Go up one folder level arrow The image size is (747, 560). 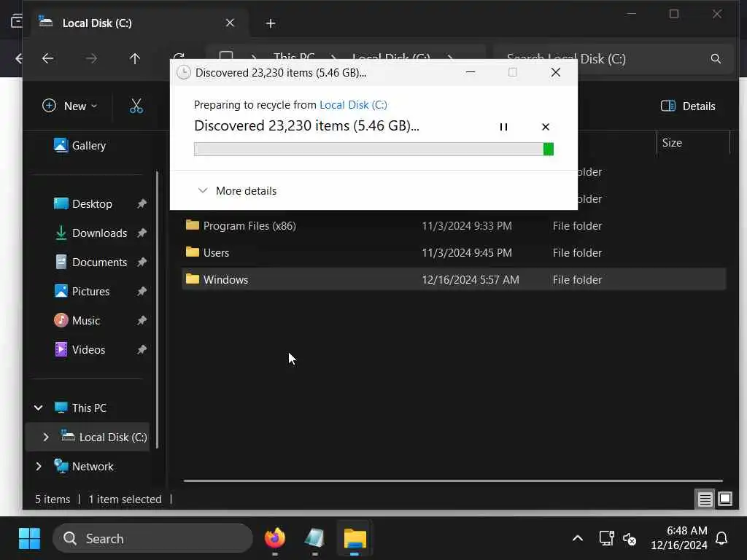(135, 58)
